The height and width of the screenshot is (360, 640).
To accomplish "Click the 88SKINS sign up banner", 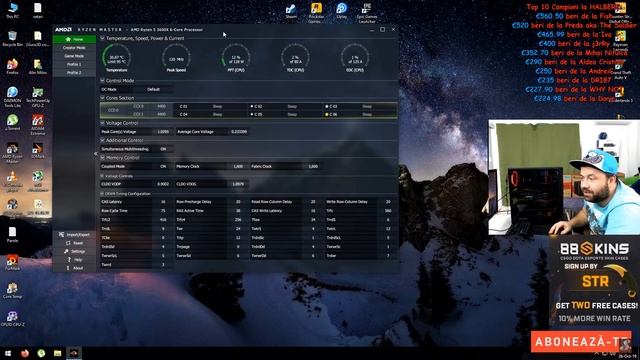I will tap(594, 281).
